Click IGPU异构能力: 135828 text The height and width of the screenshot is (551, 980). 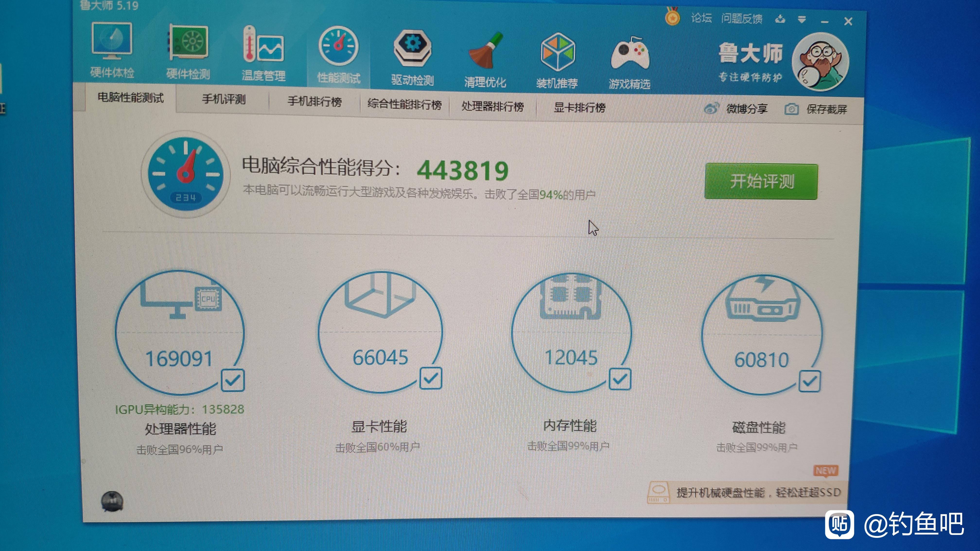point(180,410)
